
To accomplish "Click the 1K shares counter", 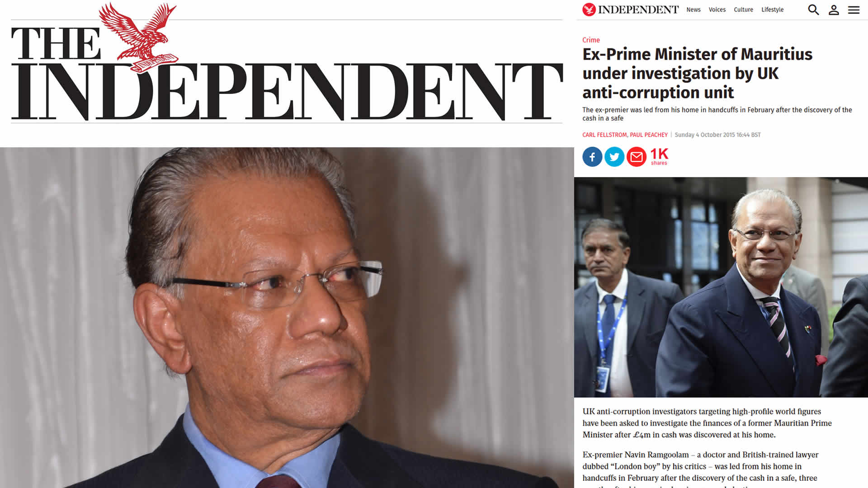I will (x=659, y=157).
